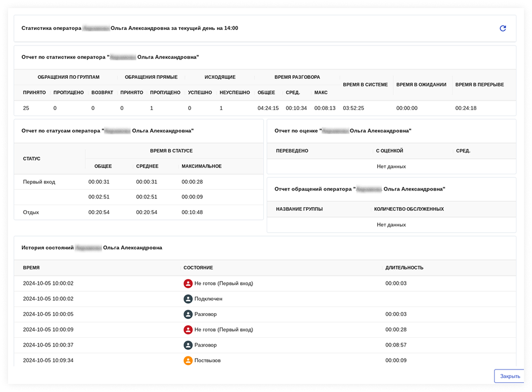
Task: Click the Разговор icon at 10:00:05
Action: (188, 314)
